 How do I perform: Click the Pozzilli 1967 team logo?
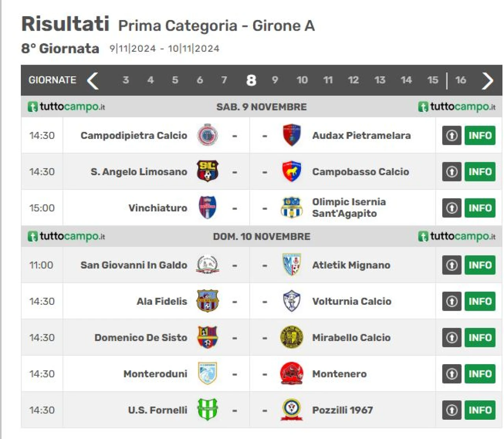291,409
